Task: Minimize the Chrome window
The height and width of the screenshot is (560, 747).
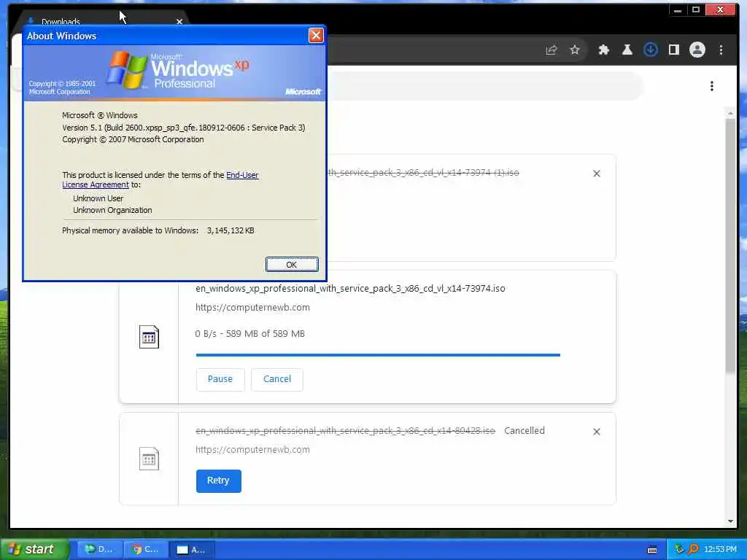Action: (x=678, y=10)
